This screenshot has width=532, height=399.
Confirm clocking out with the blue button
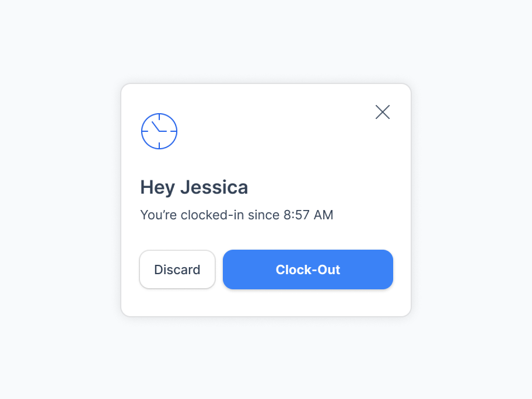[308, 269]
